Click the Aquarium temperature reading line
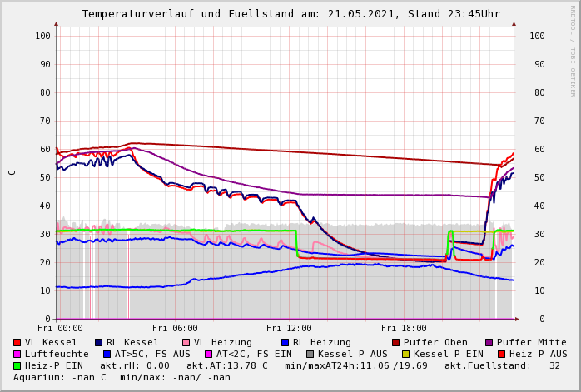Viewport: 581px width, 392px height. pyautogui.click(x=122, y=378)
